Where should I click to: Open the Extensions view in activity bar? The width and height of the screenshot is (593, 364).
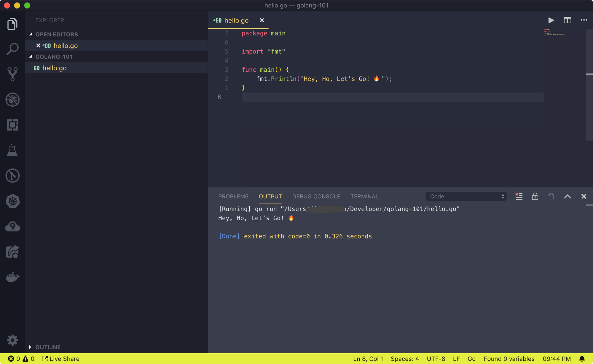[x=12, y=125]
